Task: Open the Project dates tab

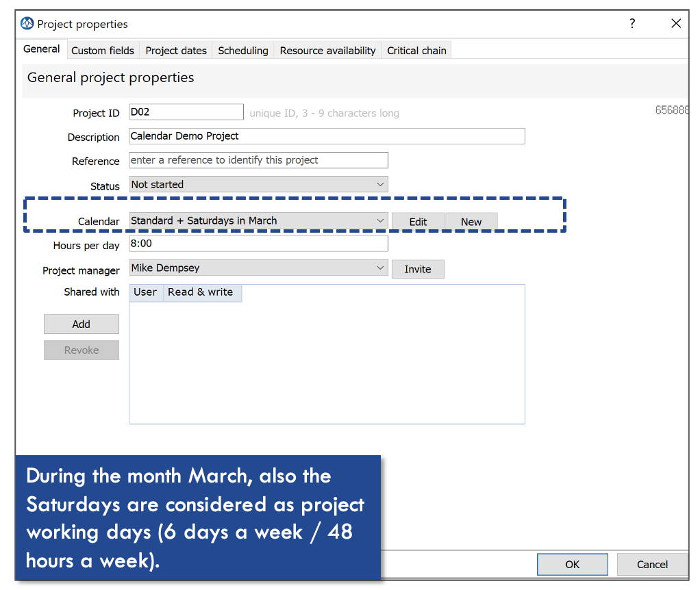Action: pyautogui.click(x=176, y=51)
